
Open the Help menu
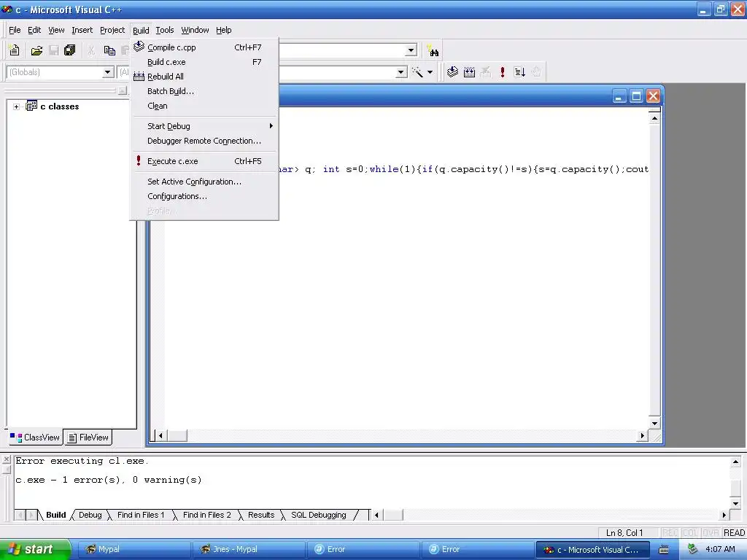(x=223, y=30)
